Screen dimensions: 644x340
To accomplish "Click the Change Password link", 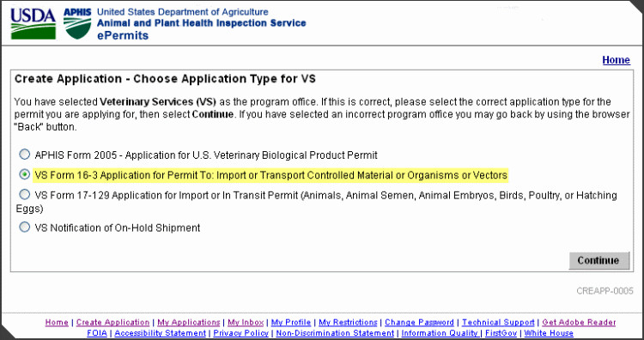I will 419,322.
